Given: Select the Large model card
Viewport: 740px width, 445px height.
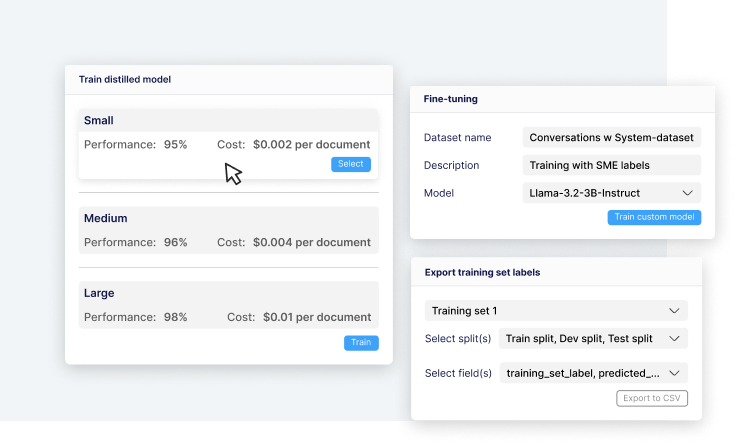Looking at the screenshot, I should click(x=228, y=305).
